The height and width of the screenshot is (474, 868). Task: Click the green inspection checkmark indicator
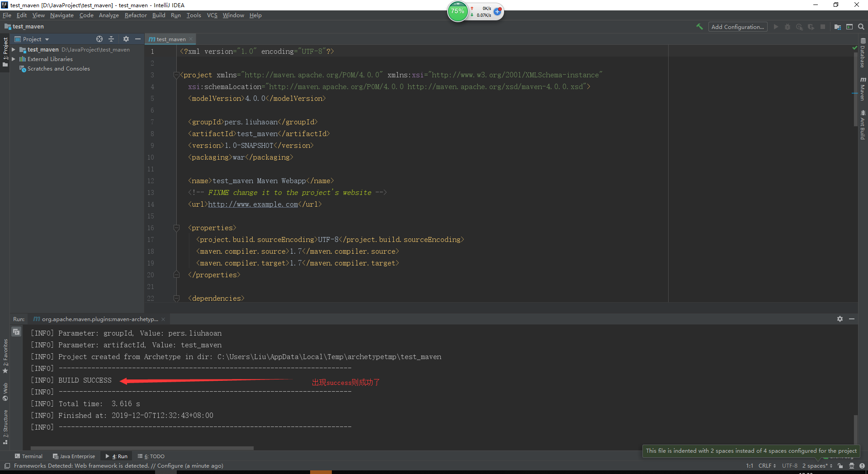coord(854,47)
